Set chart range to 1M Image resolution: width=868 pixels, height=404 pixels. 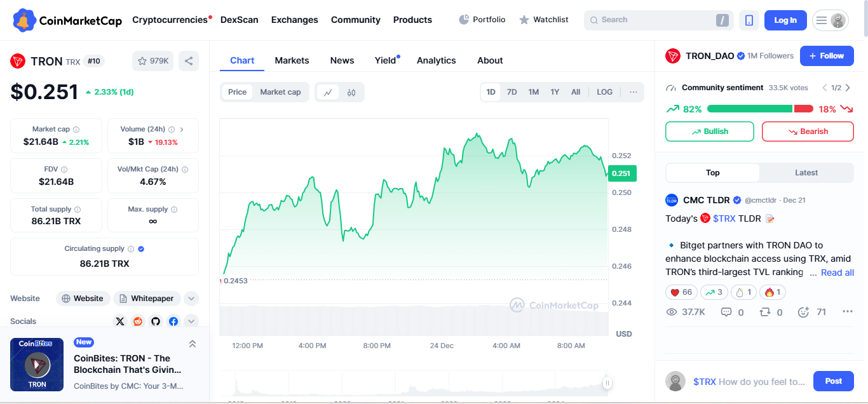(x=534, y=92)
